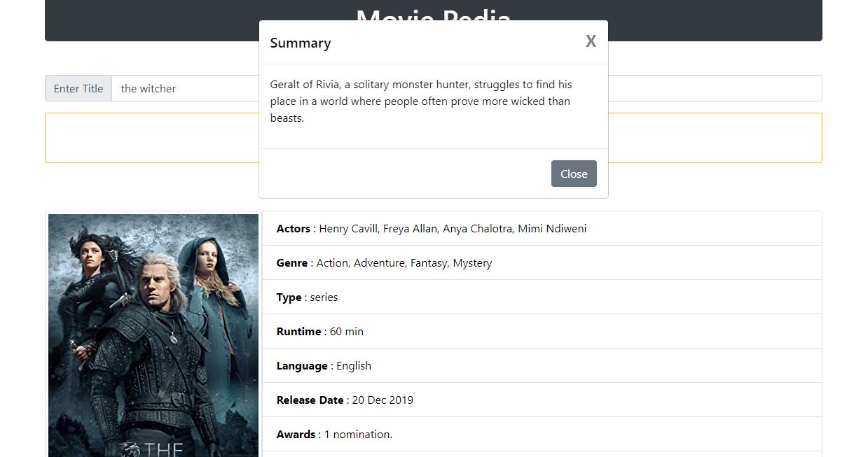Click The Witcher poster image

pyautogui.click(x=153, y=336)
